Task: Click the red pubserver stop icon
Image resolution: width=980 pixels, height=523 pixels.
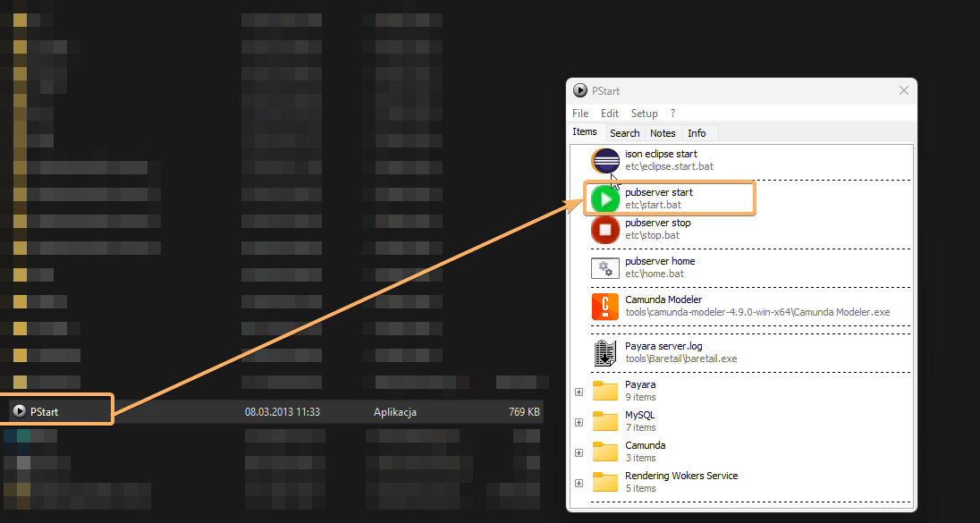Action: (x=605, y=230)
